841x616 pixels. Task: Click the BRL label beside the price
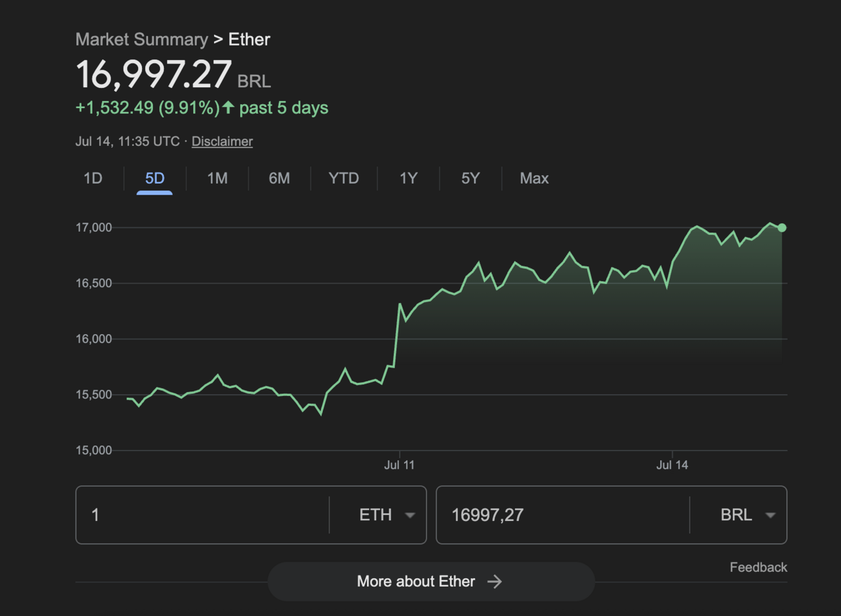254,81
